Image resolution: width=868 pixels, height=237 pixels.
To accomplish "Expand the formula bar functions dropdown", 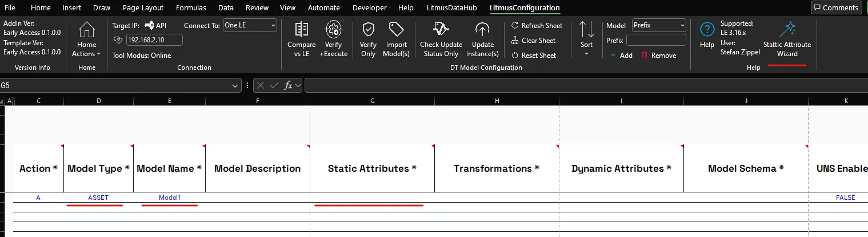I will pyautogui.click(x=298, y=85).
